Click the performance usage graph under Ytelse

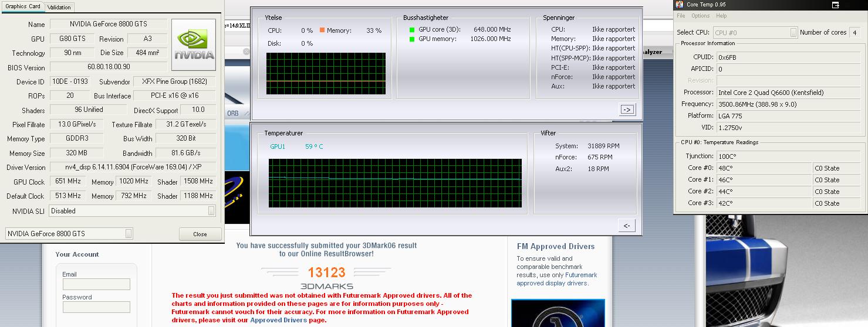(326, 74)
